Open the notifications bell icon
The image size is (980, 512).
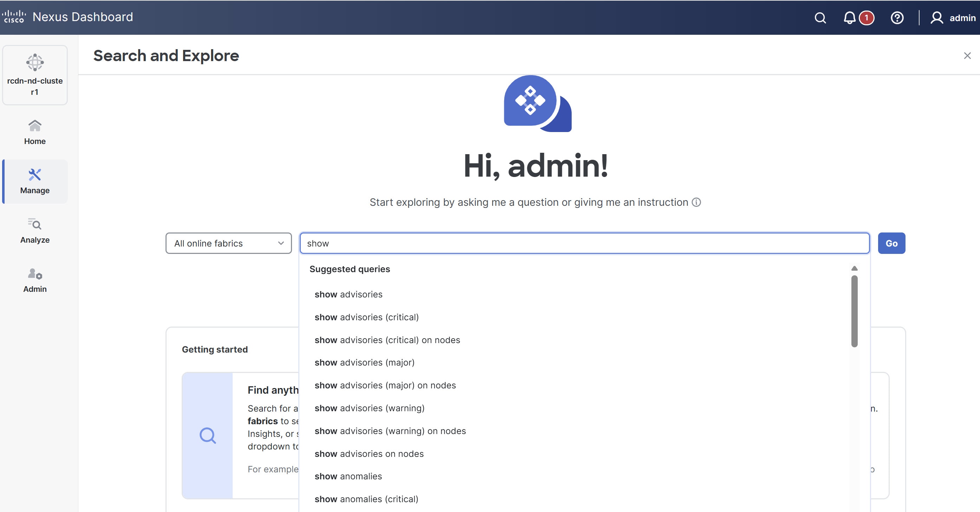point(850,18)
